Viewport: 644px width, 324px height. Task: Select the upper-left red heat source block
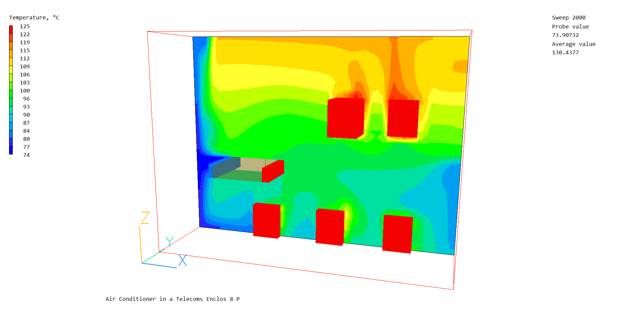[345, 118]
